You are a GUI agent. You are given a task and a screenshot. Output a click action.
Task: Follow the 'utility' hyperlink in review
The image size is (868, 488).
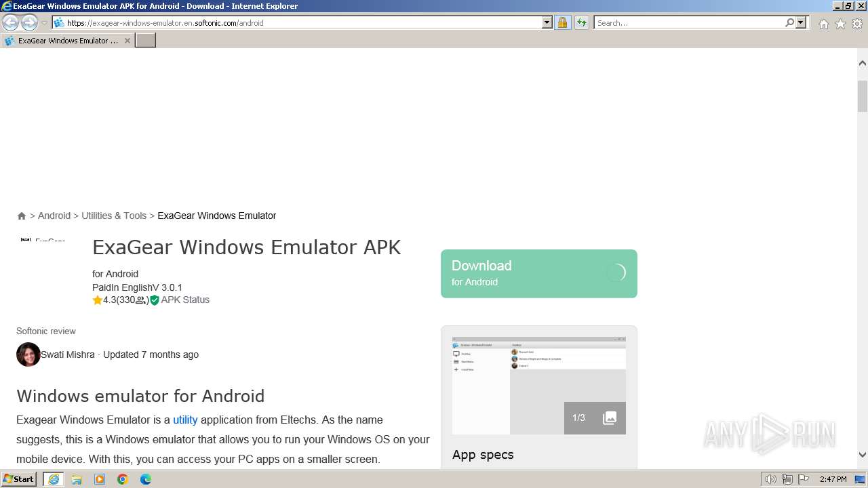(185, 420)
